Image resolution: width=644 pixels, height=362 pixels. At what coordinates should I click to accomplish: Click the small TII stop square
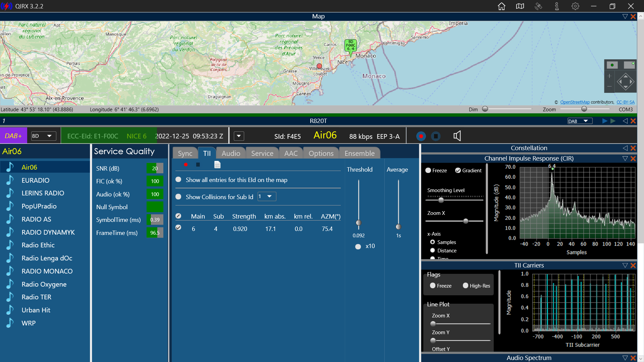click(x=198, y=165)
